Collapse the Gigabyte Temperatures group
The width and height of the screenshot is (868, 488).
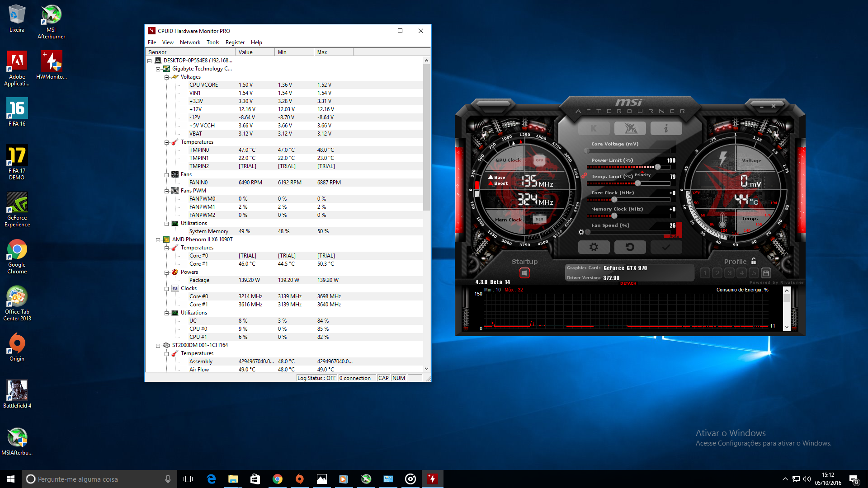point(166,142)
